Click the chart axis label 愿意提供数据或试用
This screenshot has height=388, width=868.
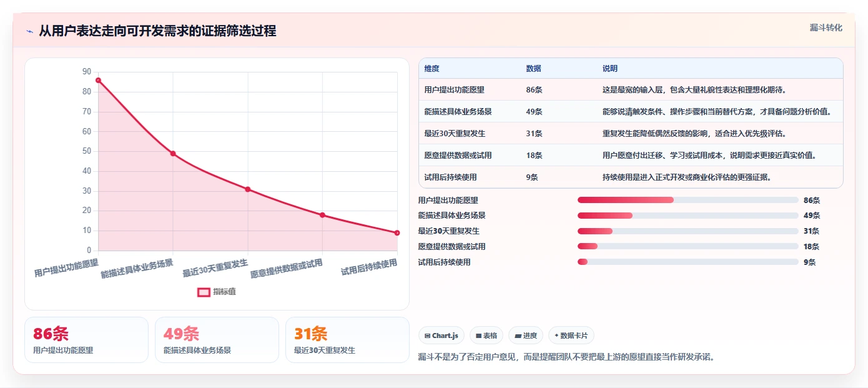pos(286,268)
